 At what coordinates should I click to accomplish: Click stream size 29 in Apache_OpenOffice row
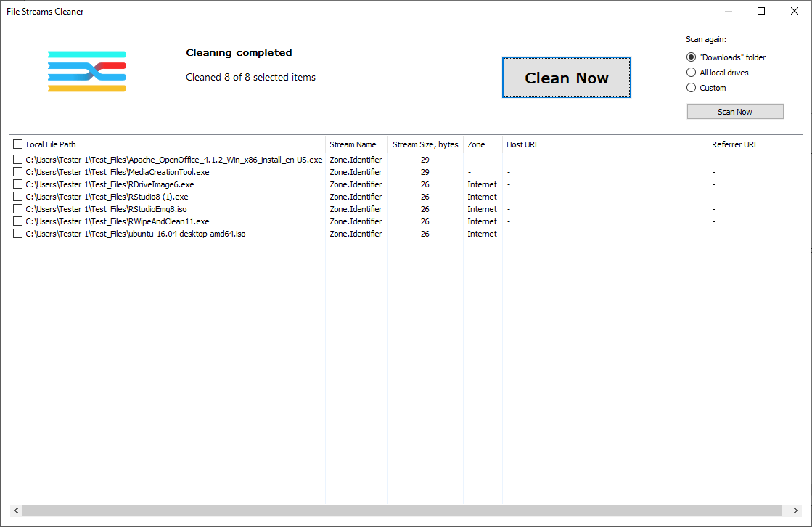coord(425,160)
